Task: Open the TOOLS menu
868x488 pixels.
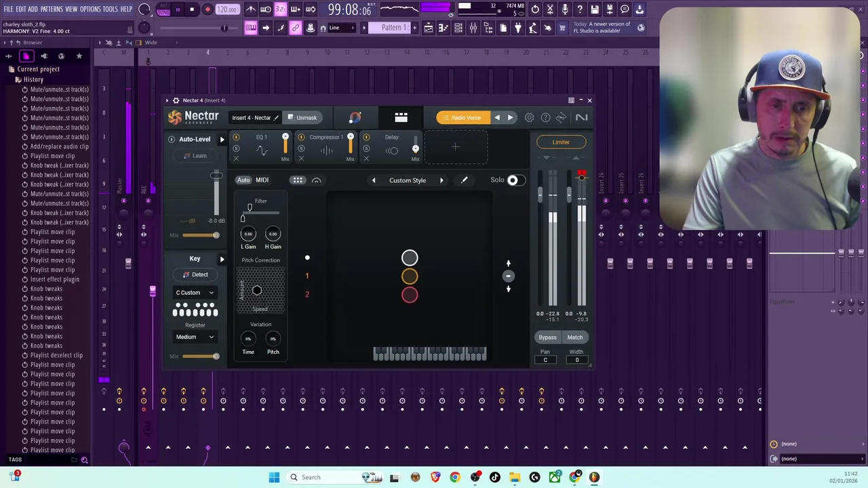Action: click(111, 9)
